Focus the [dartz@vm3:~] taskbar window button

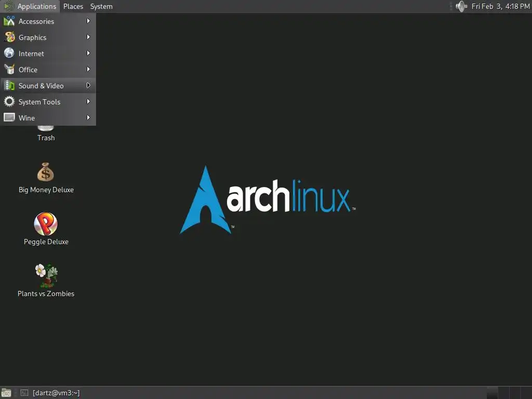50,393
